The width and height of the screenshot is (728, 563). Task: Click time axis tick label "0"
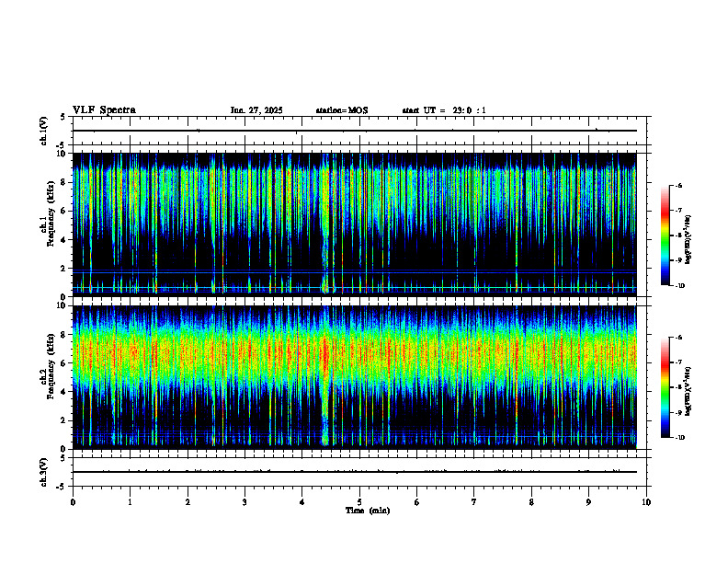73,502
